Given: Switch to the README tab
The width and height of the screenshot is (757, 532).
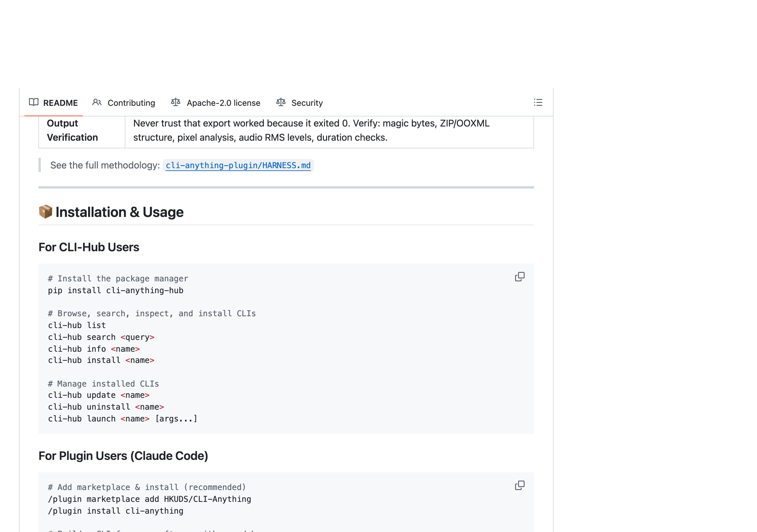Looking at the screenshot, I should [54, 103].
